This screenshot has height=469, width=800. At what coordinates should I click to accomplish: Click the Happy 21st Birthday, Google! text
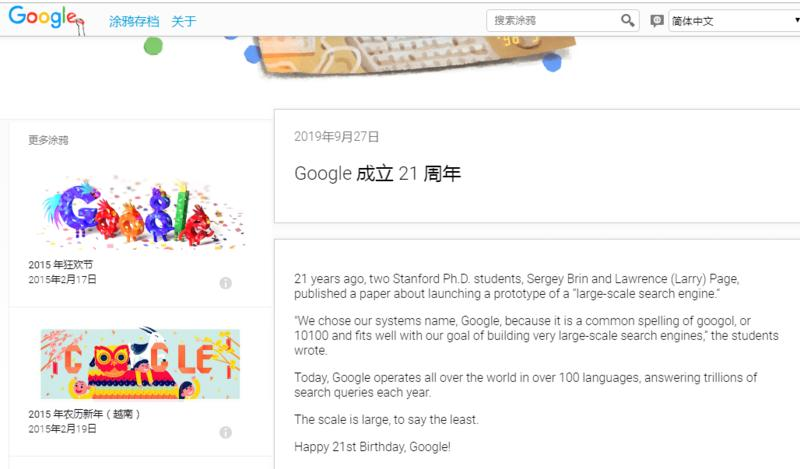pyautogui.click(x=372, y=447)
